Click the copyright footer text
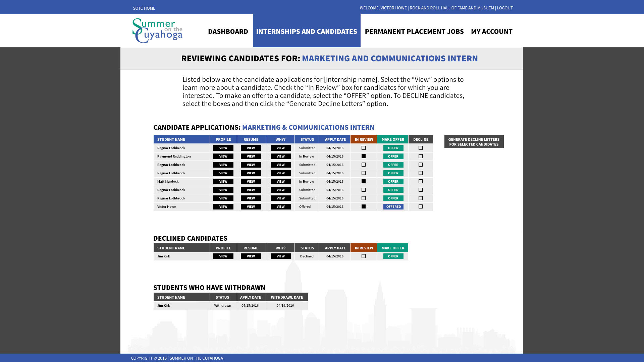This screenshot has width=644, height=362. (x=177, y=358)
